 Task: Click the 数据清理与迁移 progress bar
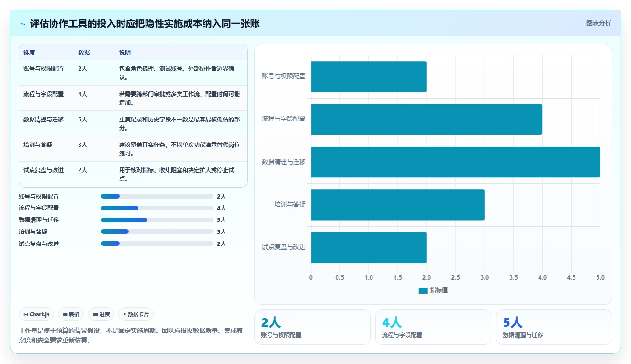[157, 220]
